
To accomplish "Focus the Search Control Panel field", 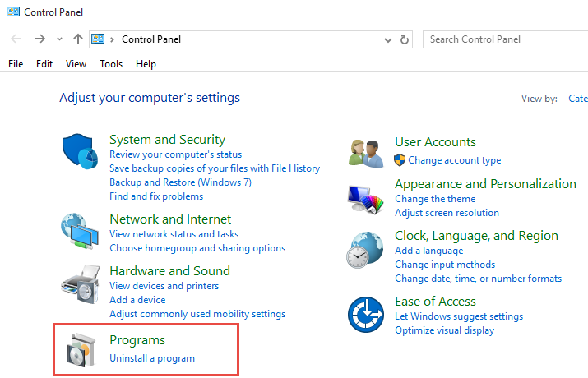I will tap(505, 39).
